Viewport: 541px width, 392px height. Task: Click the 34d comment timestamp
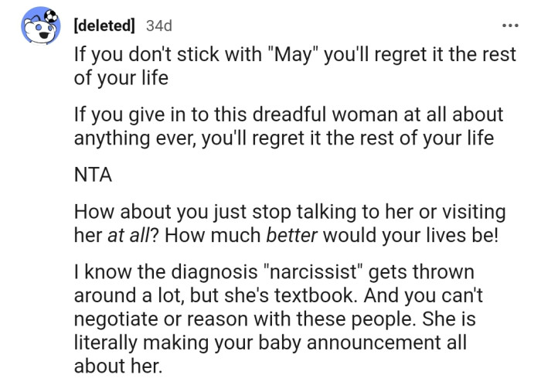coord(159,26)
